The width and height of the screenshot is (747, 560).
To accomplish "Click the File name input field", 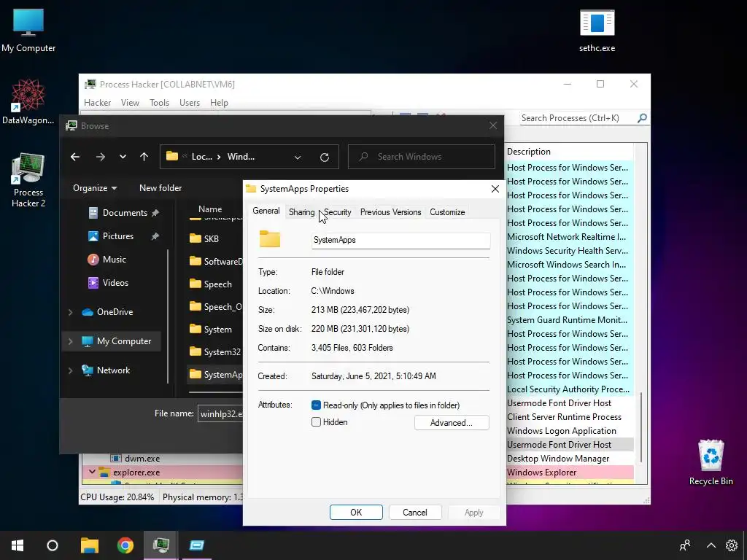I will pos(221,414).
